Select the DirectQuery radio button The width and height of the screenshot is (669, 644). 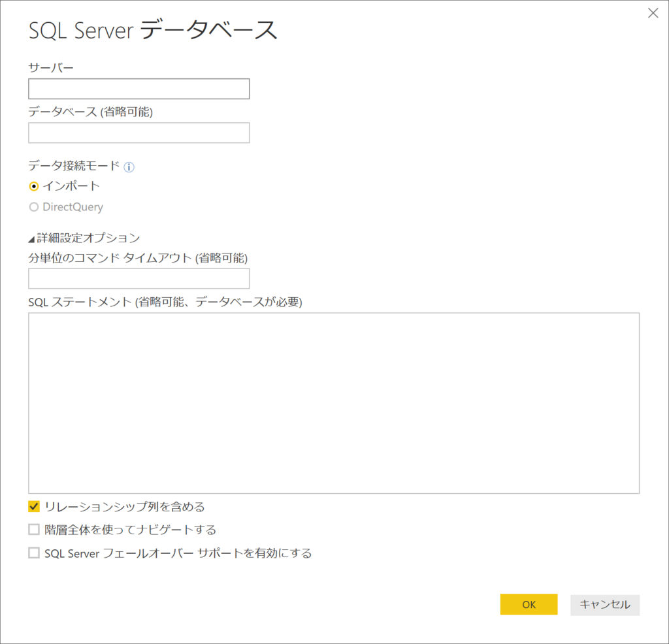coord(34,207)
